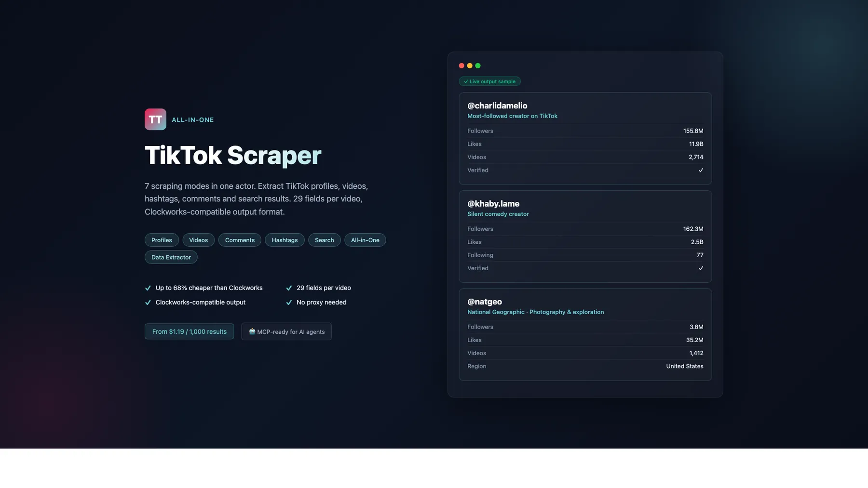The image size is (868, 488).
Task: Click @natgeo Region value United States
Action: 684,366
